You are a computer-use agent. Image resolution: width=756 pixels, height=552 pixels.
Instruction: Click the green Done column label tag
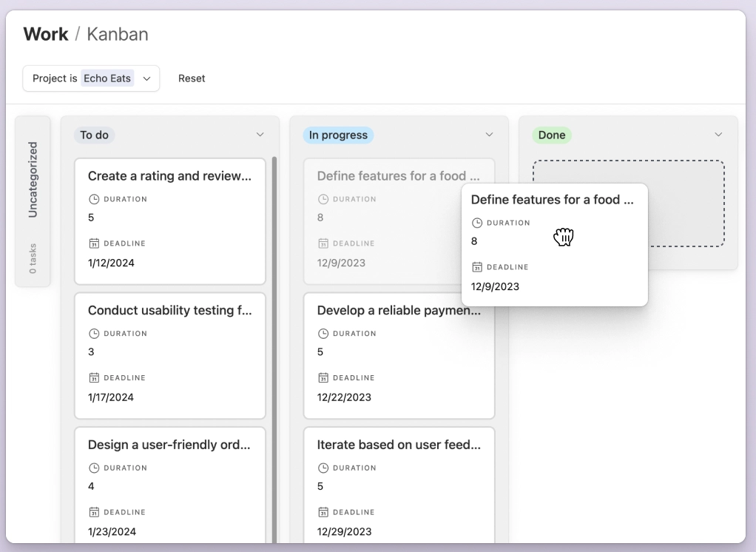552,135
